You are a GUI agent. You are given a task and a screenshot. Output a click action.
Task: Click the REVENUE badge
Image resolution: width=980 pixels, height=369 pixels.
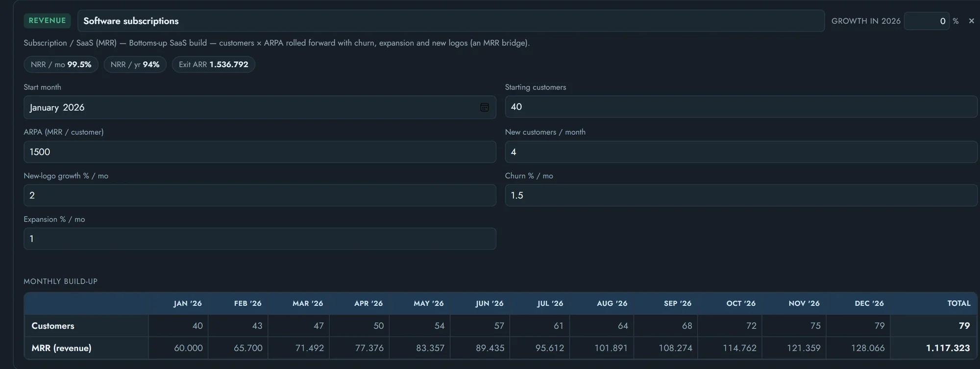47,21
